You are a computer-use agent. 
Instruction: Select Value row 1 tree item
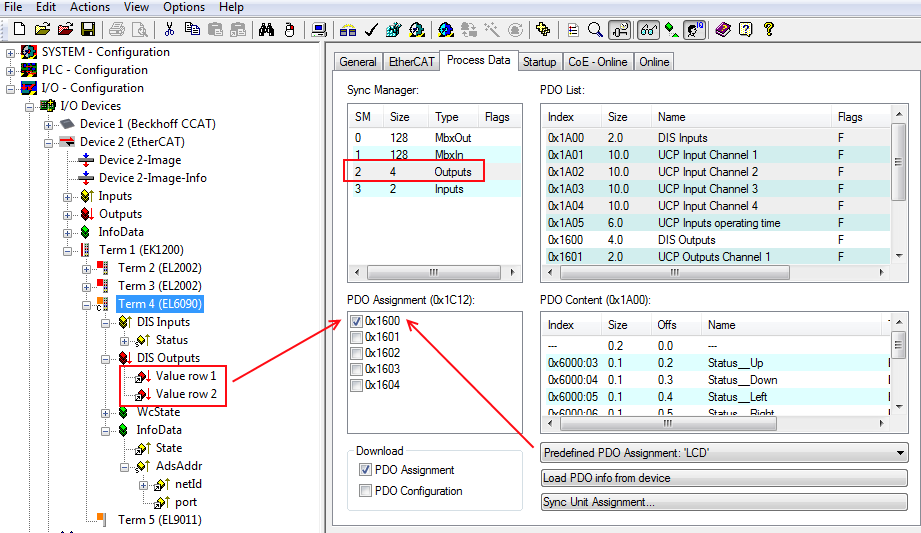click(x=186, y=376)
